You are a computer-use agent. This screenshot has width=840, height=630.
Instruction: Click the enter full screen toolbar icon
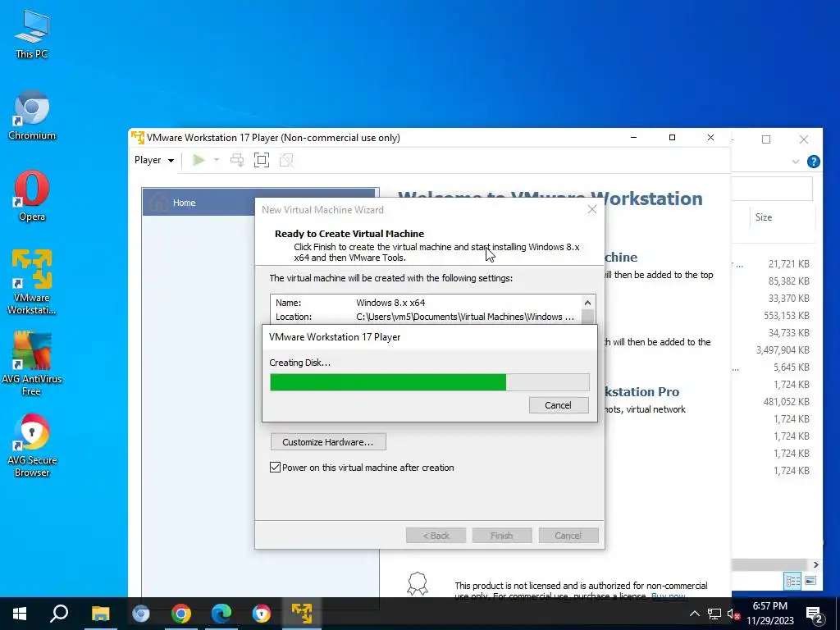point(262,160)
